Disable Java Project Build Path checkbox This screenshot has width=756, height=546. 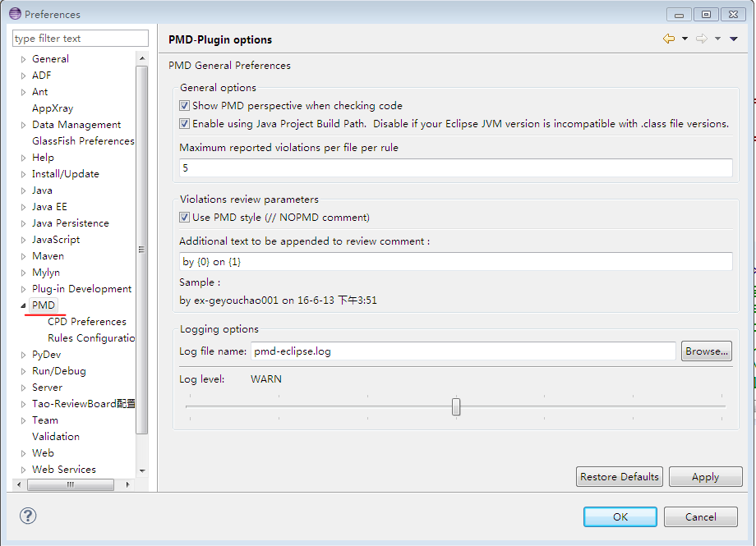click(x=185, y=124)
